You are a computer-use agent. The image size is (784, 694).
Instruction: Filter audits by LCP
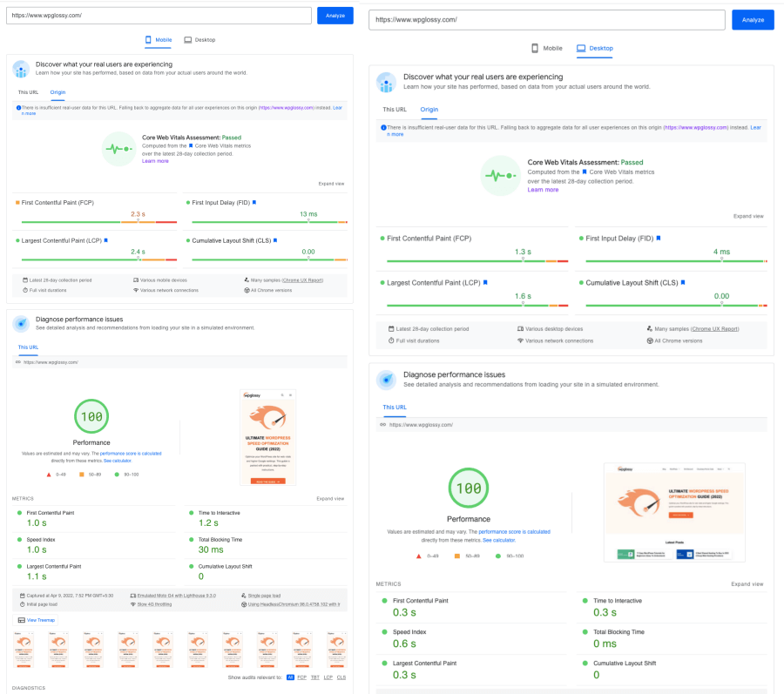coord(328,677)
